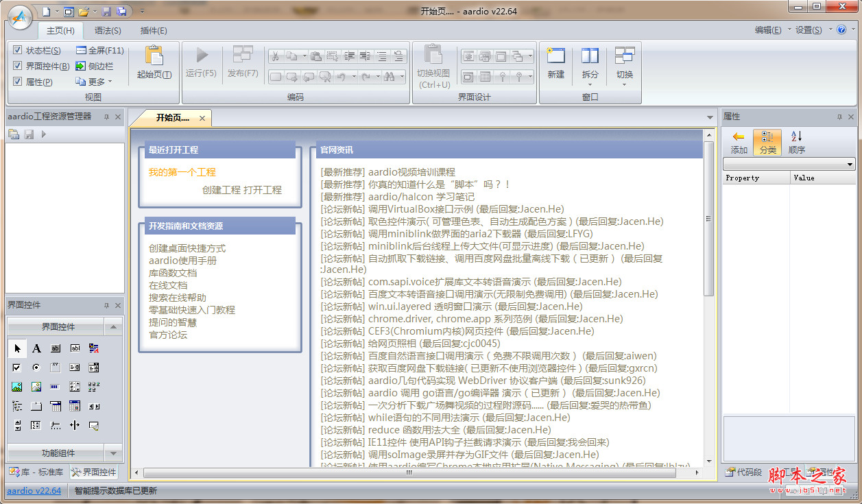The image size is (862, 504).
Task: Click the aardio使用手册 documentation link
Action: (x=182, y=261)
